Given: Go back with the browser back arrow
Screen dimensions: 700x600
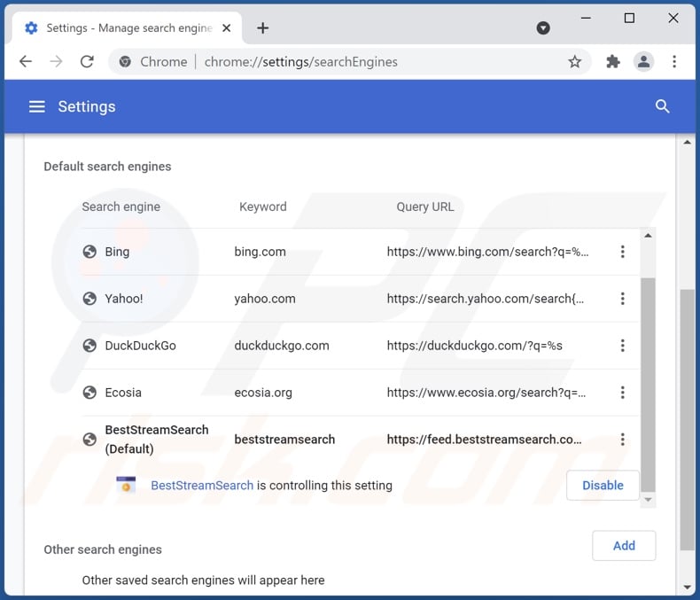Looking at the screenshot, I should (x=26, y=62).
